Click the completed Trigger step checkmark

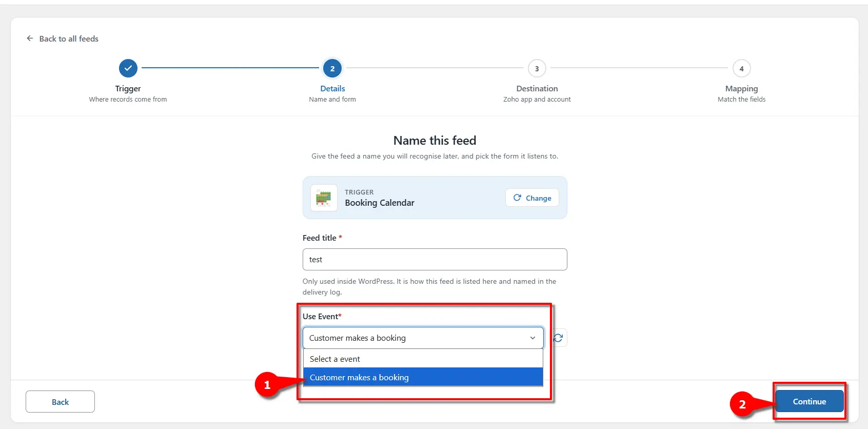[x=128, y=68]
